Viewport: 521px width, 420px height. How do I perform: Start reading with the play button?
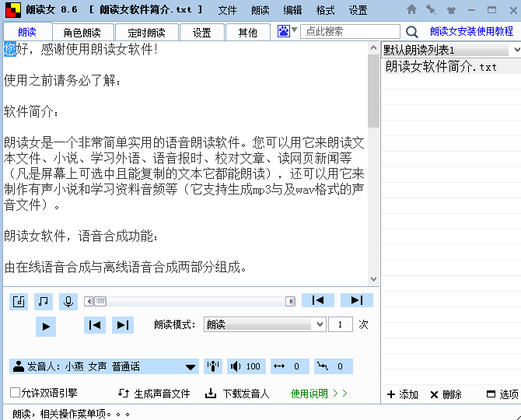(46, 327)
